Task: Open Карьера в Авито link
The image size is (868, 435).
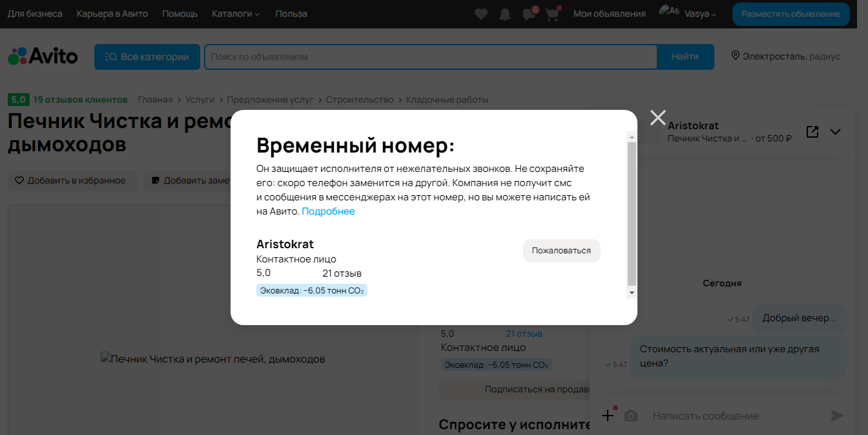Action: point(112,14)
